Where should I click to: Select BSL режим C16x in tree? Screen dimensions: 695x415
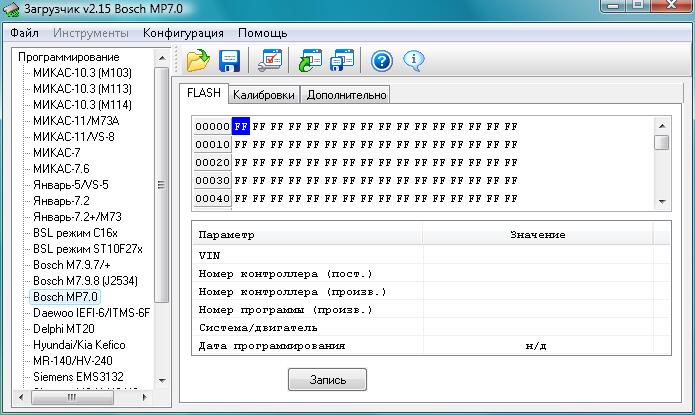(x=75, y=233)
